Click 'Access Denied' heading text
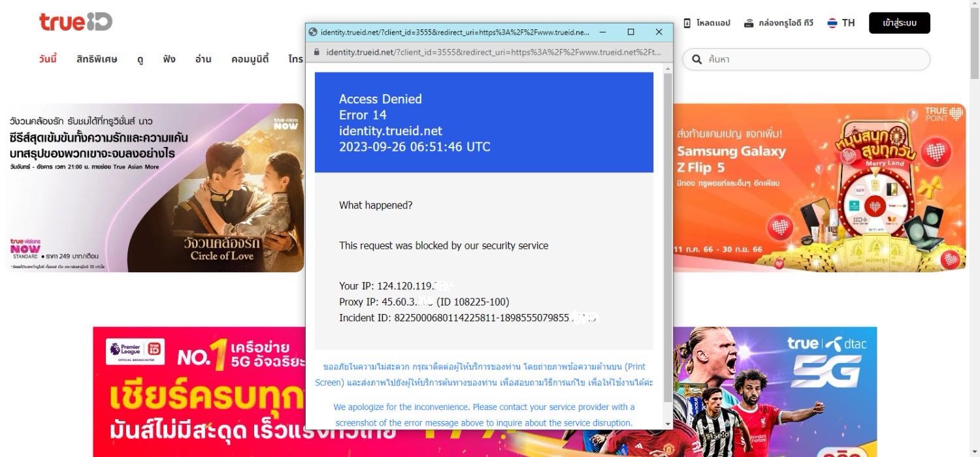Image resolution: width=980 pixels, height=457 pixels. [x=380, y=99]
